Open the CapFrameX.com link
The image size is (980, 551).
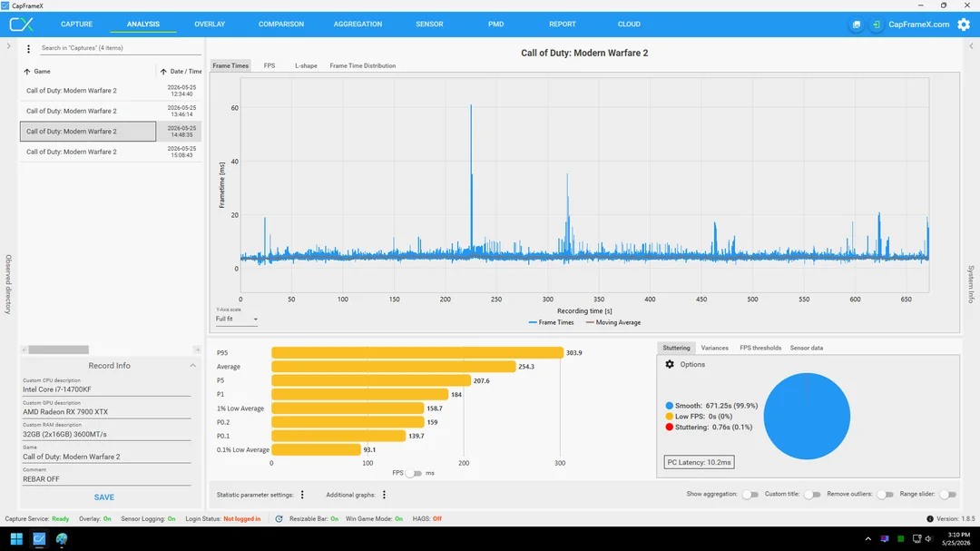[918, 25]
